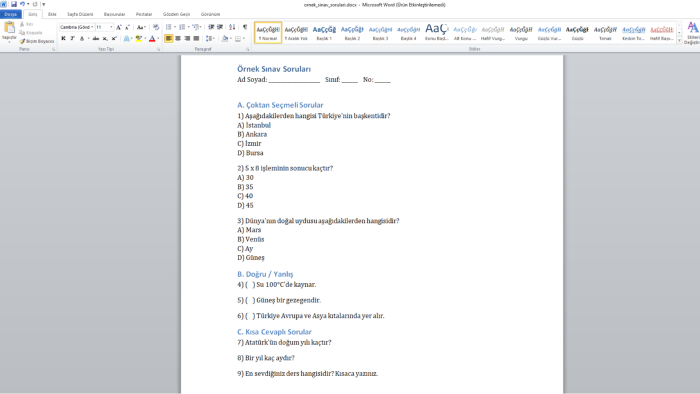This screenshot has width=700, height=394.
Task: Grow font size with the large A
Action: click(119, 27)
